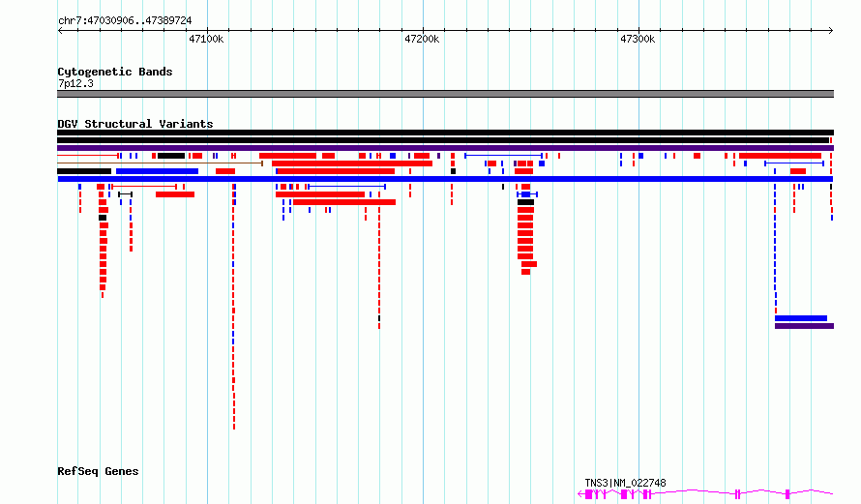Screen dimensions: 861x504
Task: Open the DGV Structural Variants track title
Action: 135,124
